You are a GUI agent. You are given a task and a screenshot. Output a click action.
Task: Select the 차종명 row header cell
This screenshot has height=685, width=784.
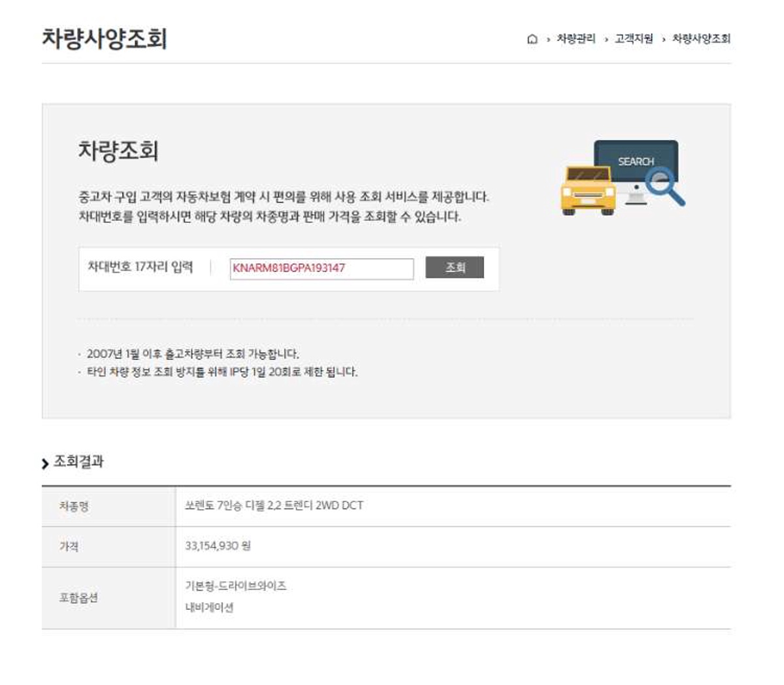click(74, 507)
